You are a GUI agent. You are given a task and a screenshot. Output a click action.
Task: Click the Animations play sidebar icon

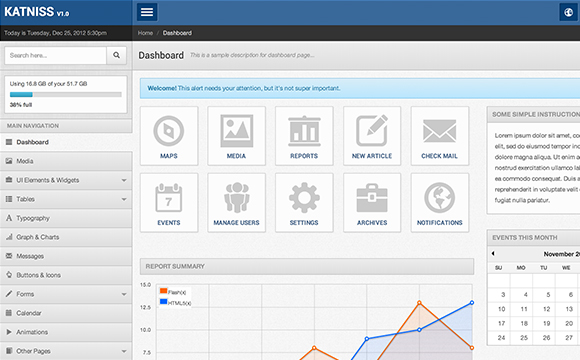[9, 332]
